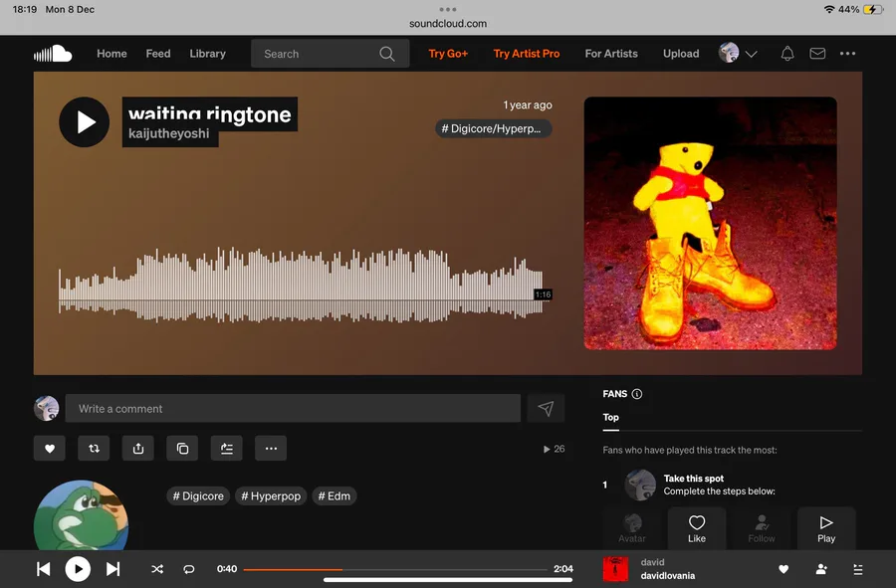
Task: Tap the Wi-Fi status icon
Action: [828, 9]
